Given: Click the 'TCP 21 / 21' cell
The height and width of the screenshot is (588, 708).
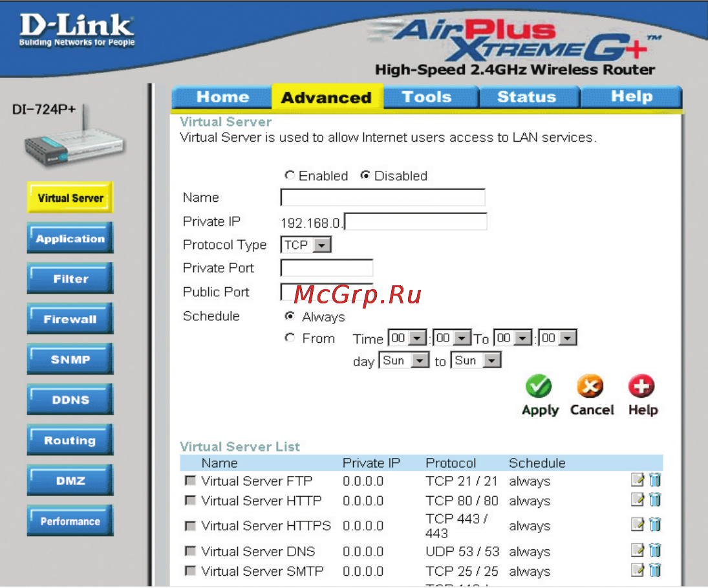Looking at the screenshot, I should (461, 481).
